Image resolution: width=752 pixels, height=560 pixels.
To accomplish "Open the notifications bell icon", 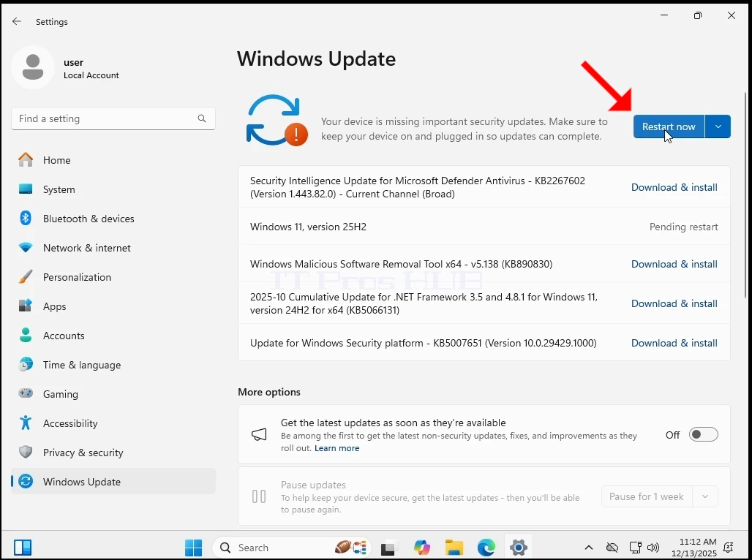I will (x=728, y=548).
